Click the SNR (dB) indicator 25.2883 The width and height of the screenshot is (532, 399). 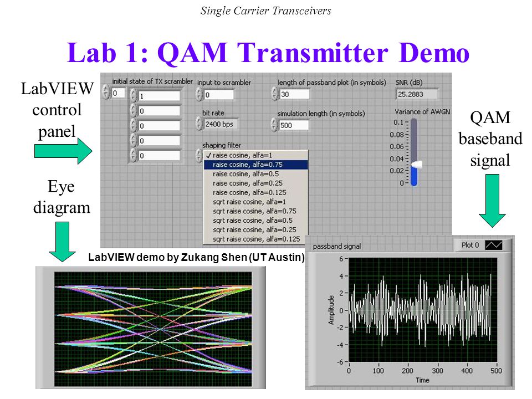[417, 94]
